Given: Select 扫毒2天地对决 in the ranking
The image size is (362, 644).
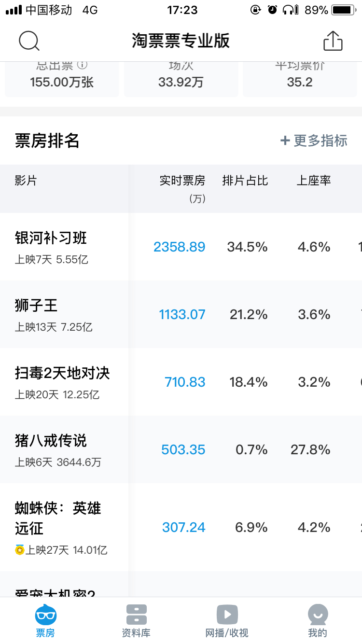Looking at the screenshot, I should pos(62,373).
